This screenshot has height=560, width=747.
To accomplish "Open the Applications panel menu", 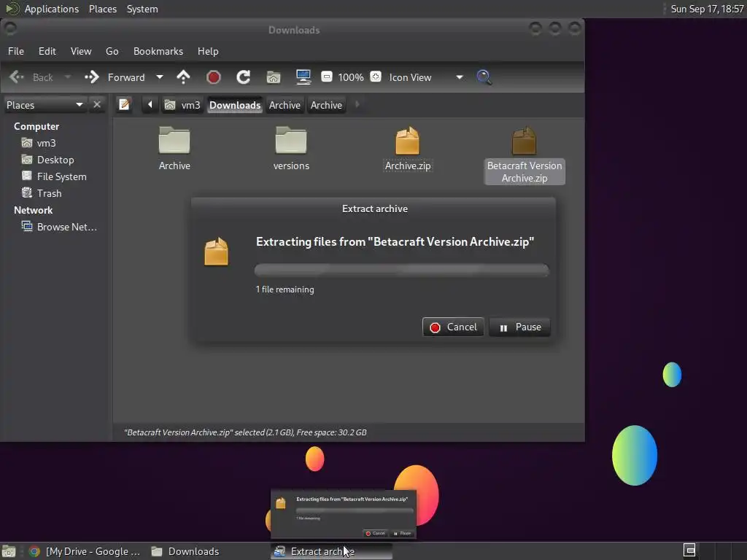I will coord(42,9).
